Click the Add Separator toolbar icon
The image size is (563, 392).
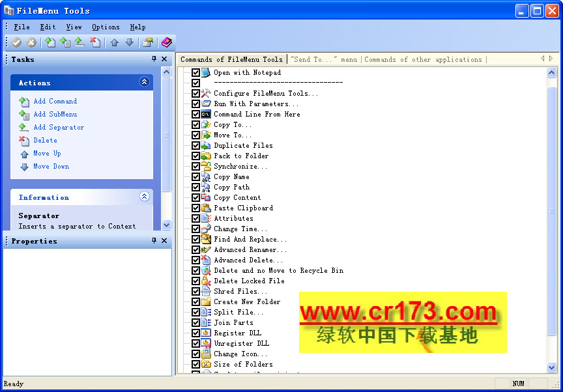(79, 43)
